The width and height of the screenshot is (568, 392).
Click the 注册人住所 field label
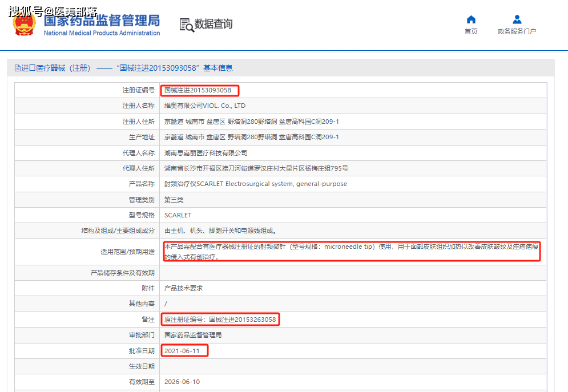coord(138,122)
